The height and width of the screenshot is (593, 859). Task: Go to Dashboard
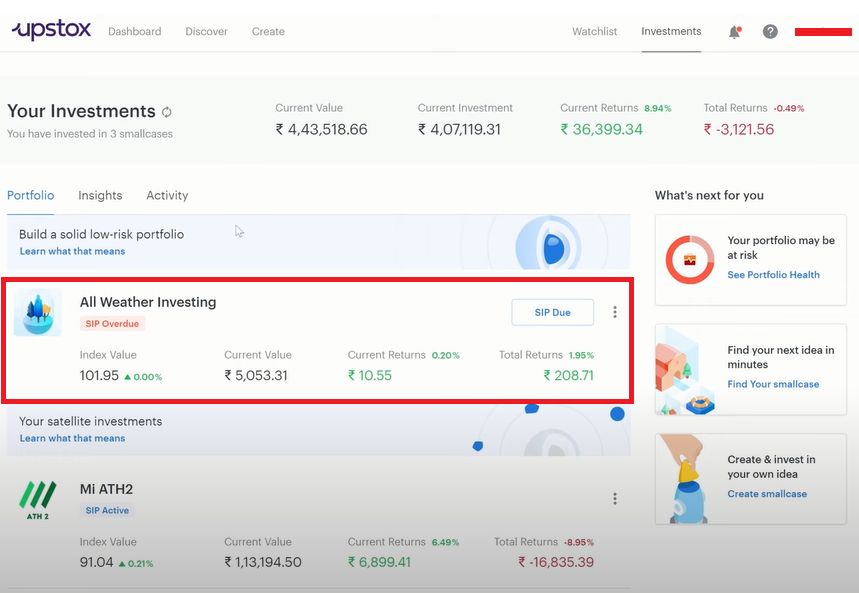coord(135,32)
